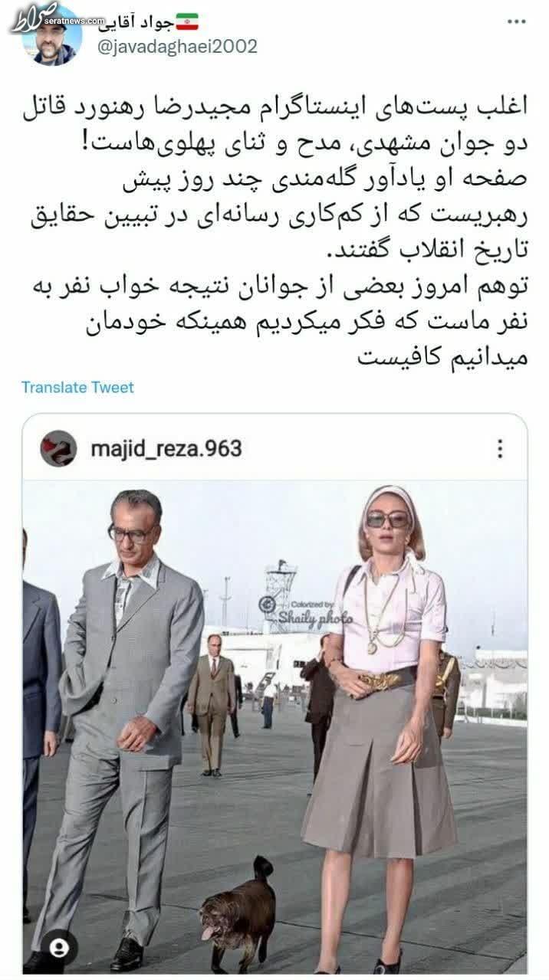The width and height of the screenshot is (549, 980).
Task: Click the last tweet line میدانیم کافیست
Action: pyautogui.click(x=445, y=357)
